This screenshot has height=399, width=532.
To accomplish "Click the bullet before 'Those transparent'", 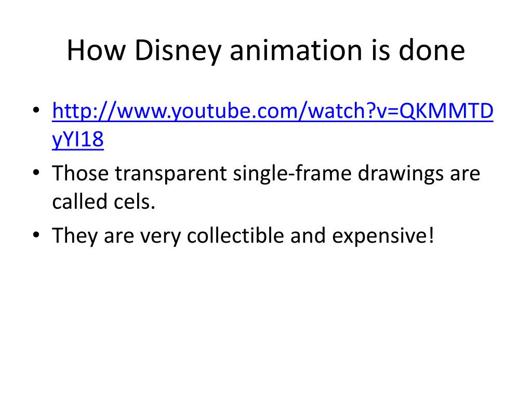I will (36, 172).
